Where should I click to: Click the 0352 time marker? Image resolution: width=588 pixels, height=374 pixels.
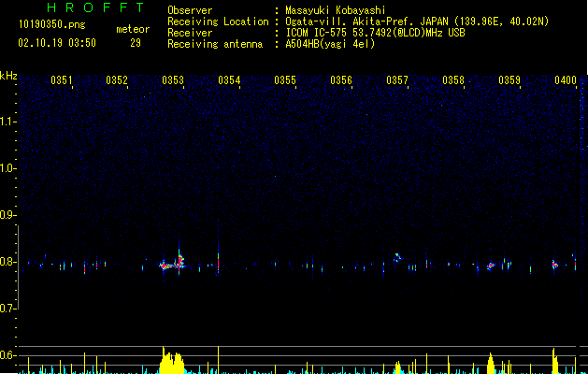(117, 80)
